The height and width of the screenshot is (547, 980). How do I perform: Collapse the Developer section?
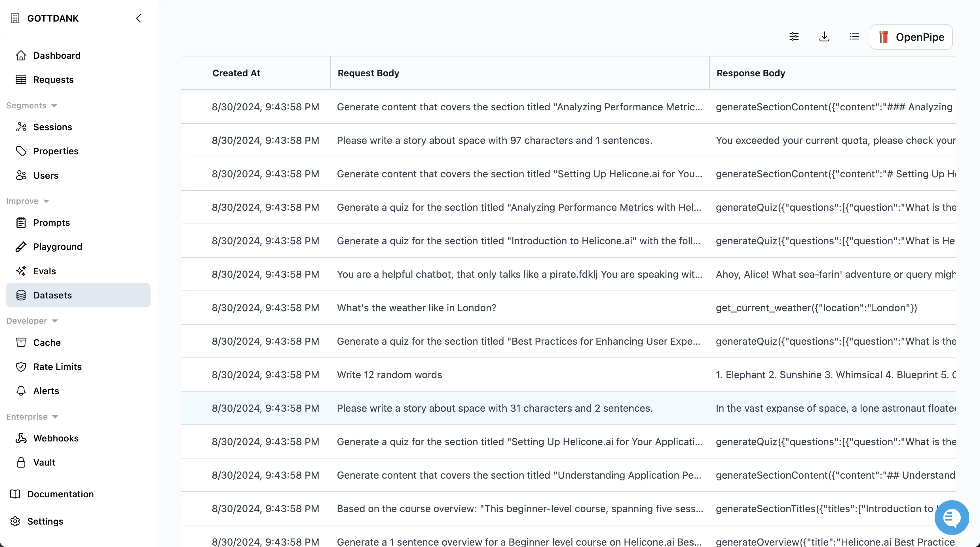click(x=54, y=321)
